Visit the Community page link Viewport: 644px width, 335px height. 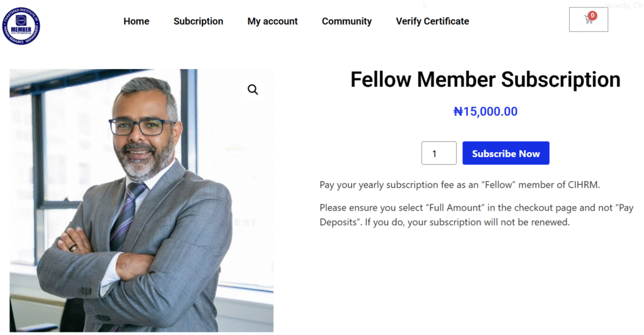(347, 21)
